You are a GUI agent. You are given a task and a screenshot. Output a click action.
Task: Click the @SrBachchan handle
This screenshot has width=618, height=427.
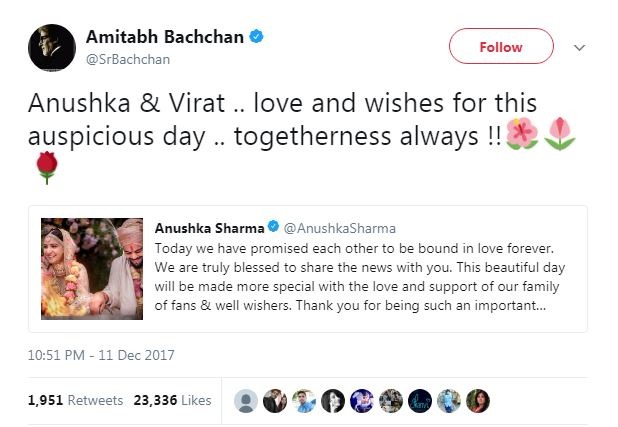[x=126, y=59]
